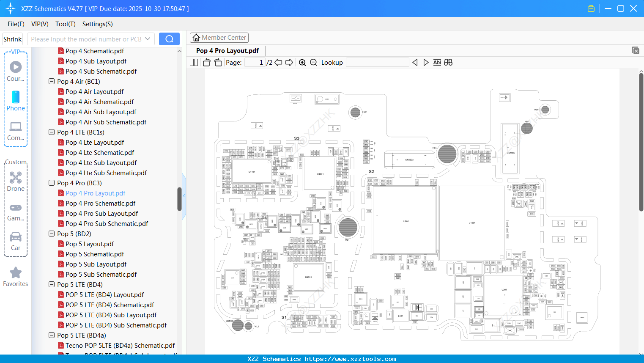
Task: Open Pop 5 Schematic.pdf from the tree
Action: pos(94,254)
